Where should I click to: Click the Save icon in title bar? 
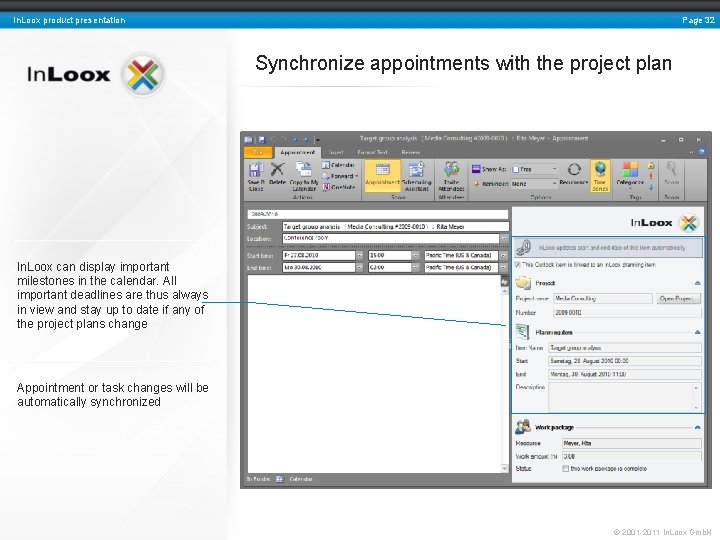[x=262, y=139]
